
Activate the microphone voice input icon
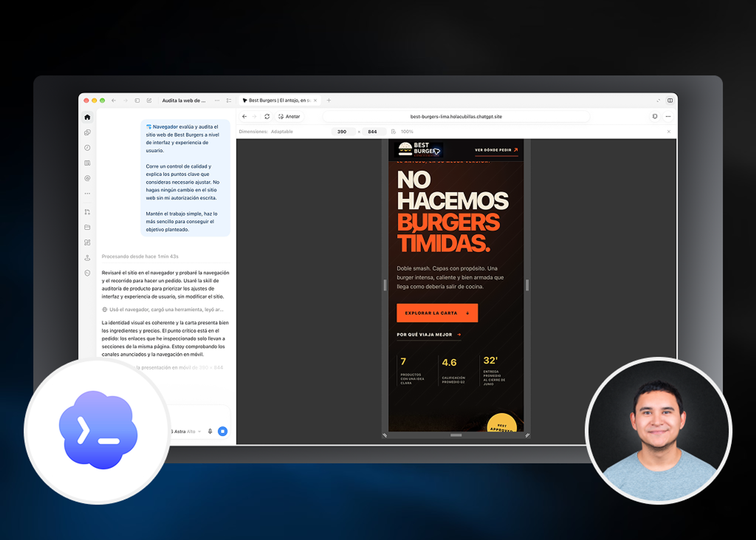pyautogui.click(x=210, y=431)
